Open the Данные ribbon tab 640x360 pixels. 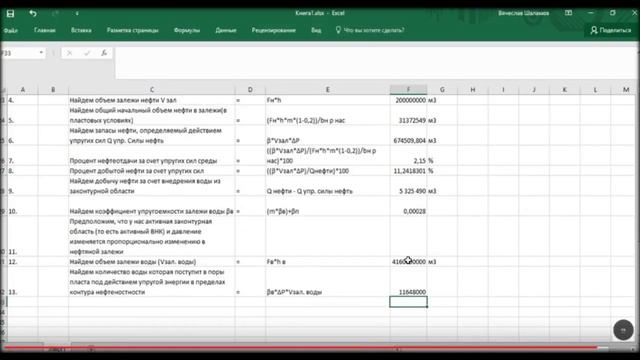(x=226, y=30)
